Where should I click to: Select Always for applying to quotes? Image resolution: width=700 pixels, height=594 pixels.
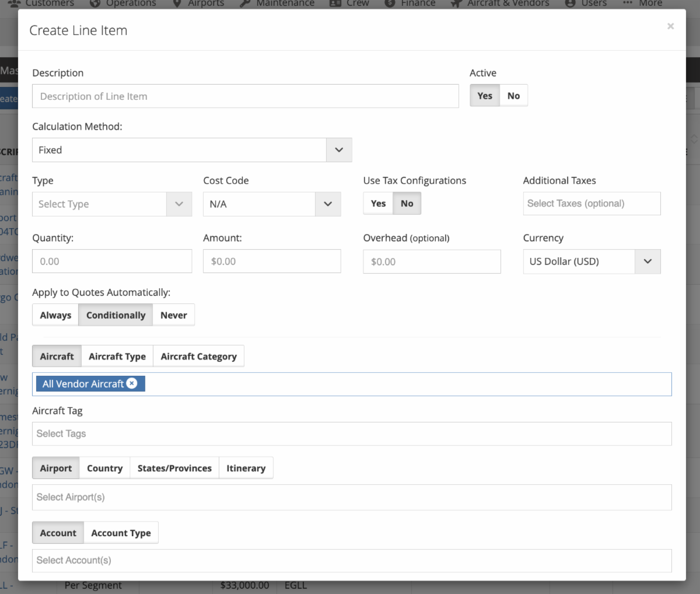[x=55, y=315]
